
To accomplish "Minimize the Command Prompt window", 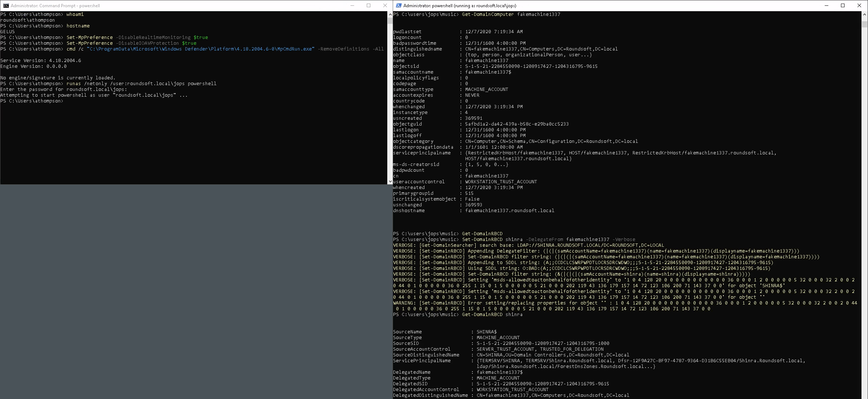I will tap(352, 5).
